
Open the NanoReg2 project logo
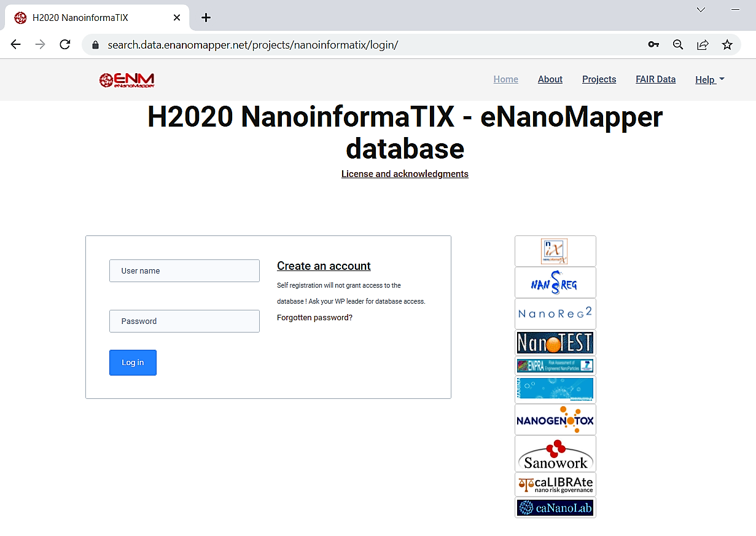click(555, 313)
